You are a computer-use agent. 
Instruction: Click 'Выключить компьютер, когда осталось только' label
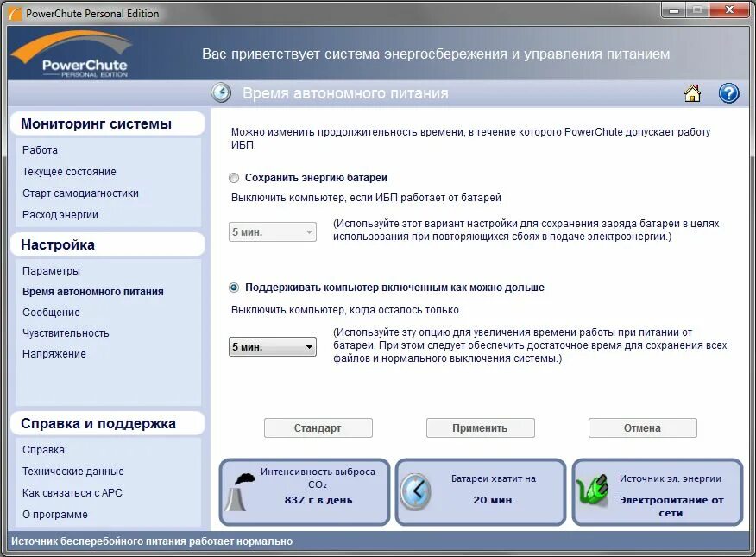tap(344, 310)
